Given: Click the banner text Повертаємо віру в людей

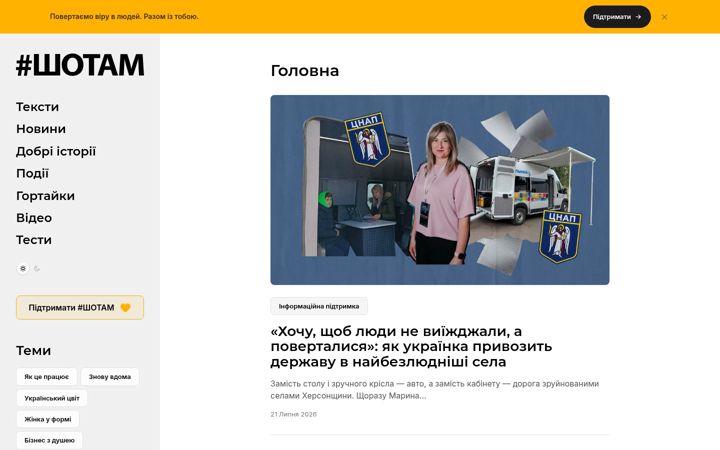Looking at the screenshot, I should (x=124, y=17).
